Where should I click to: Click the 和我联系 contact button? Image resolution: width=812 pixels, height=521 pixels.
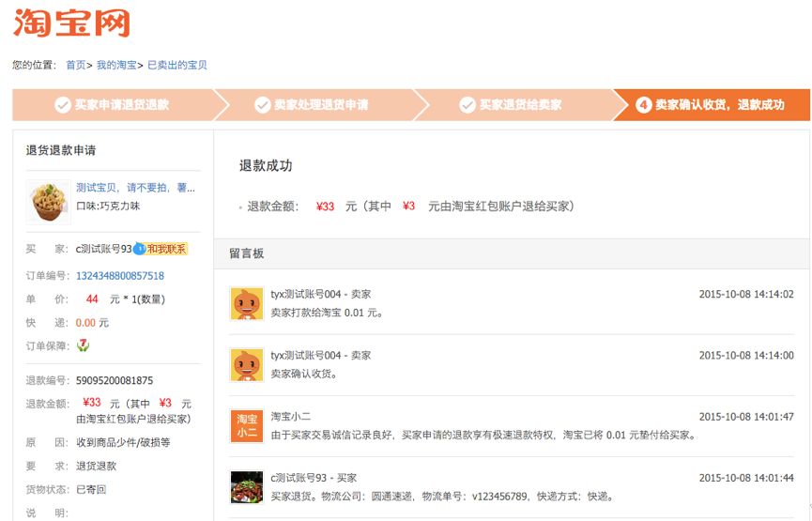pos(166,249)
